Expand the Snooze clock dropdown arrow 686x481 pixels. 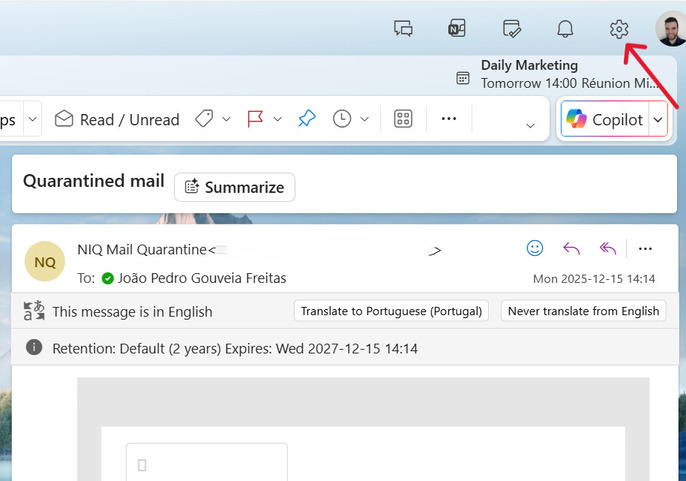364,119
